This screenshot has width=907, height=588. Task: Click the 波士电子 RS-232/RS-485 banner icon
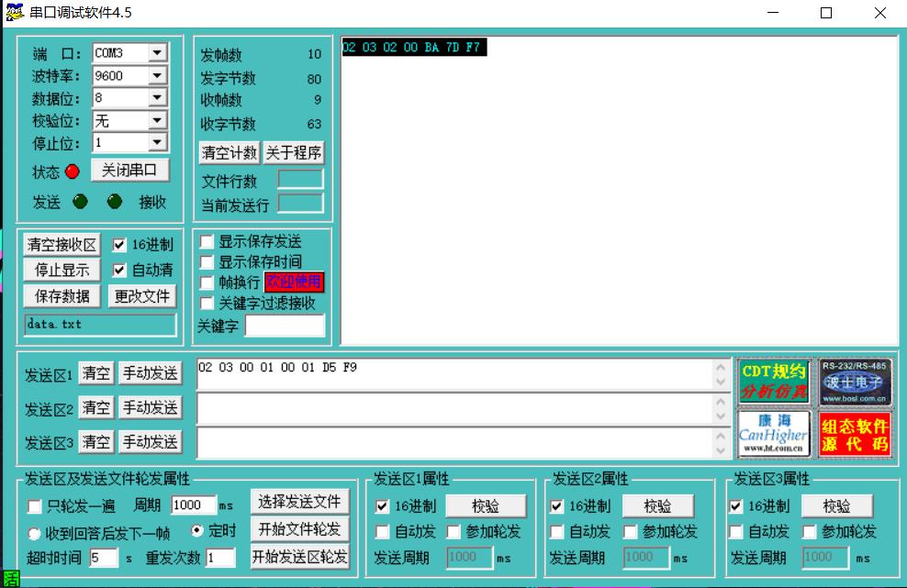[x=855, y=382]
